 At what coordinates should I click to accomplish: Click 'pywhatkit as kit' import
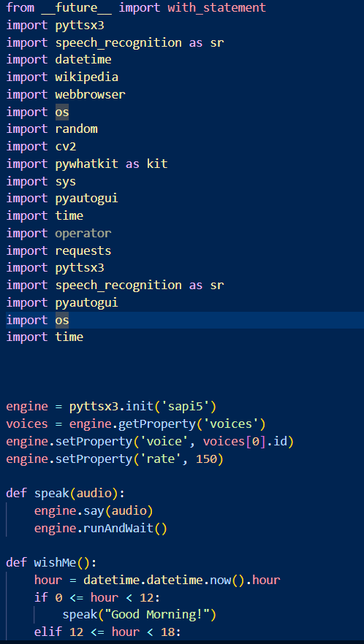tap(111, 164)
